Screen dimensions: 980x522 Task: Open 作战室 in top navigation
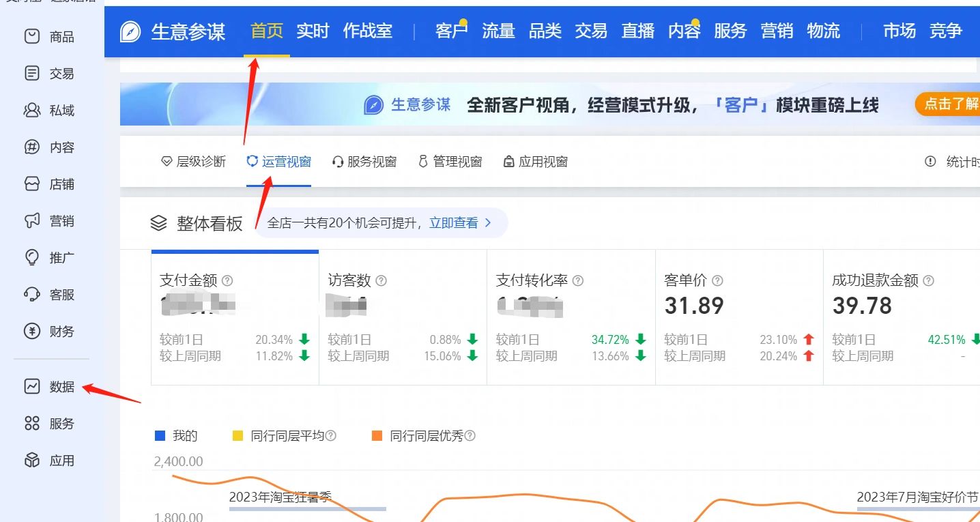368,31
